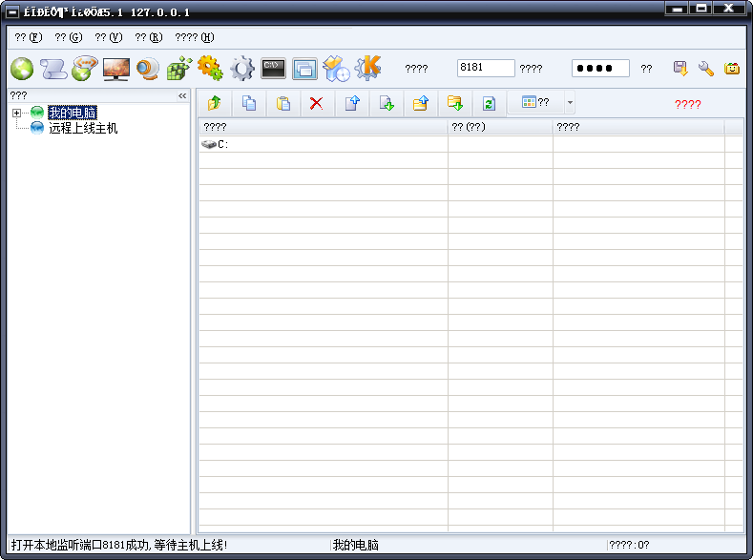
Task: Expand the 我的电脑 tree node
Action: (16, 114)
